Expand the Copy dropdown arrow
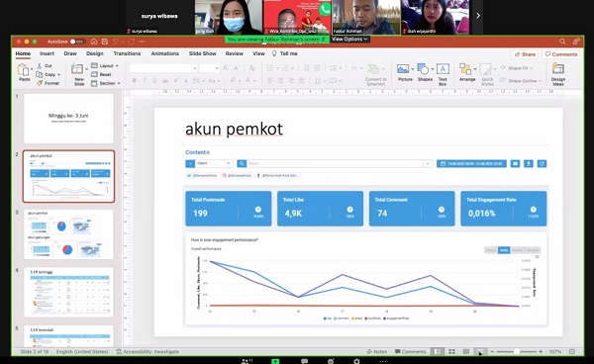This screenshot has width=594, height=364. point(59,74)
